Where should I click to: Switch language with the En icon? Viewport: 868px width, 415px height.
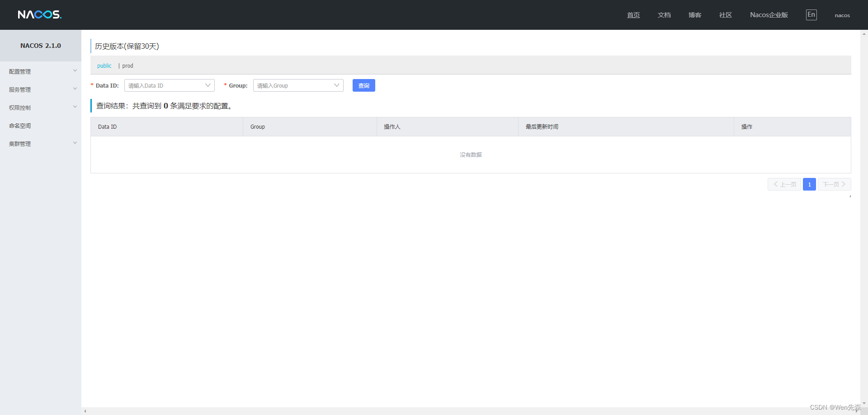[x=811, y=15]
